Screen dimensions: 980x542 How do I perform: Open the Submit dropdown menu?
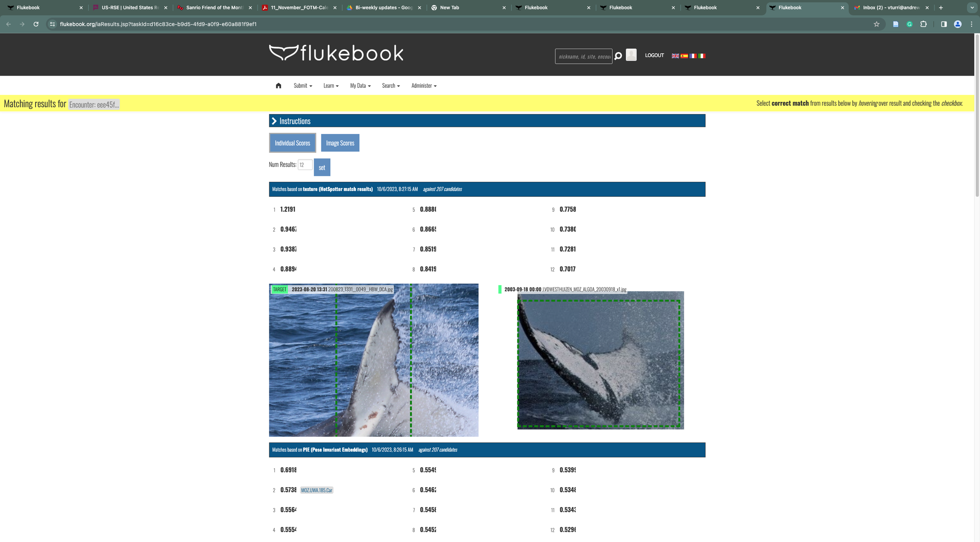(x=303, y=86)
